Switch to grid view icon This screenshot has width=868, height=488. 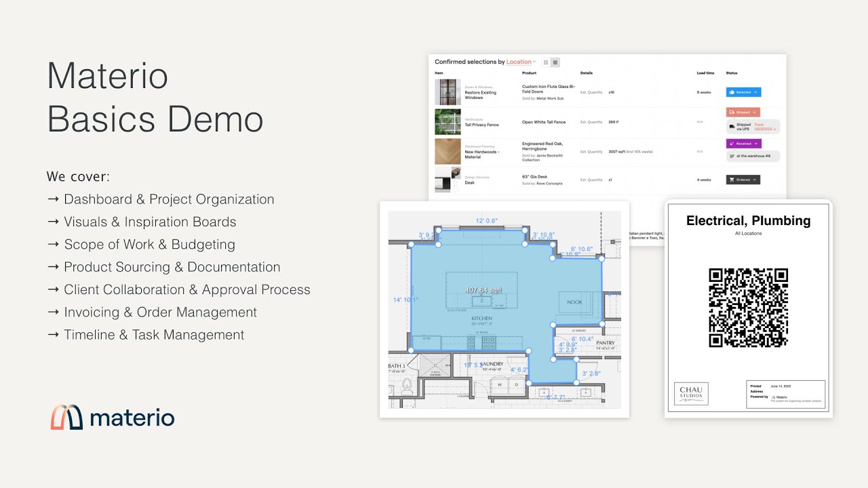tap(546, 62)
